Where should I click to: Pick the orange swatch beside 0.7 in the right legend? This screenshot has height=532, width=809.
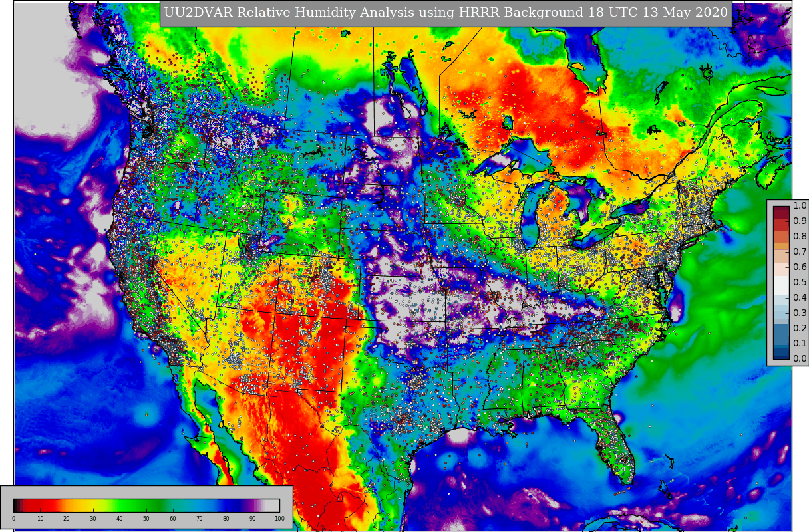(x=781, y=247)
